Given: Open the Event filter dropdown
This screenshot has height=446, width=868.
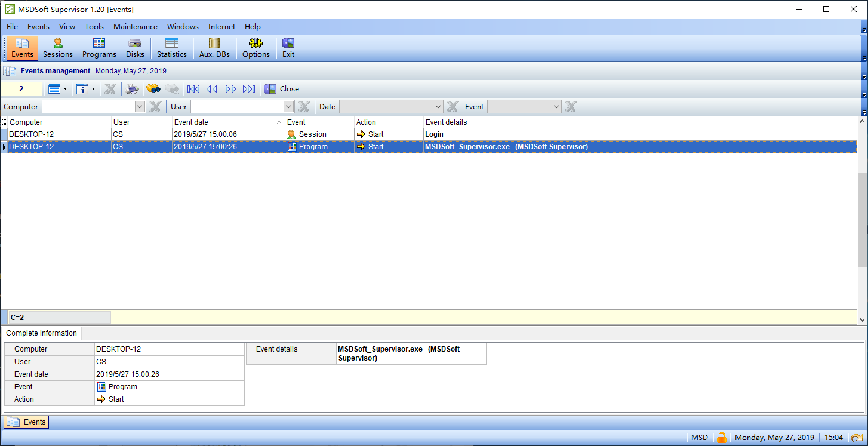Looking at the screenshot, I should (x=557, y=107).
